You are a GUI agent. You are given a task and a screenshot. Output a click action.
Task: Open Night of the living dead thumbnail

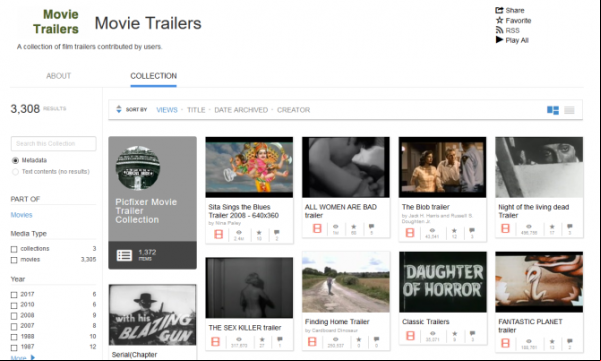(x=539, y=167)
